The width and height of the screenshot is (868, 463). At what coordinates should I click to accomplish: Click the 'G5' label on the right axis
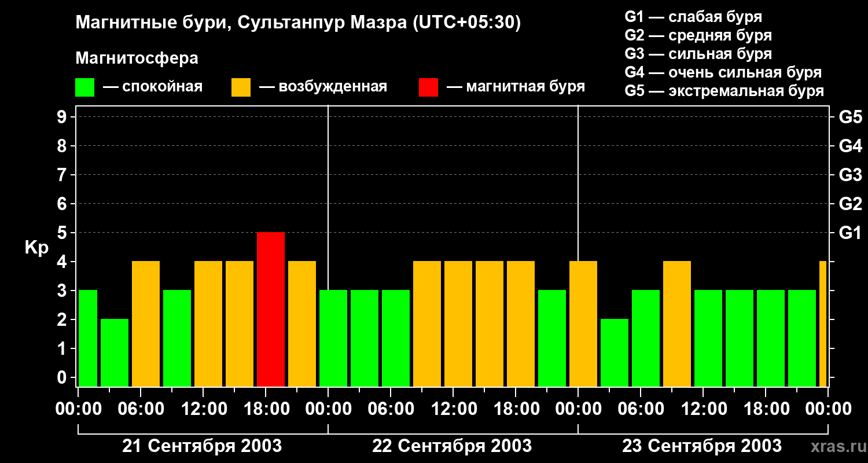coord(850,117)
